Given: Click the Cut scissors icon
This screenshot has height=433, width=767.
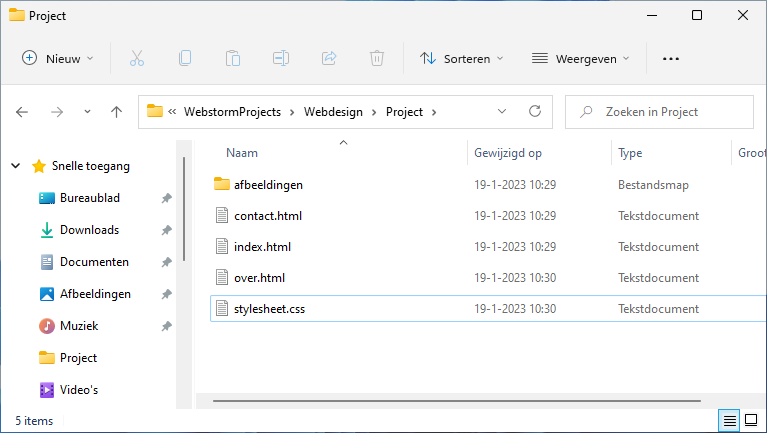Looking at the screenshot, I should click(x=137, y=59).
